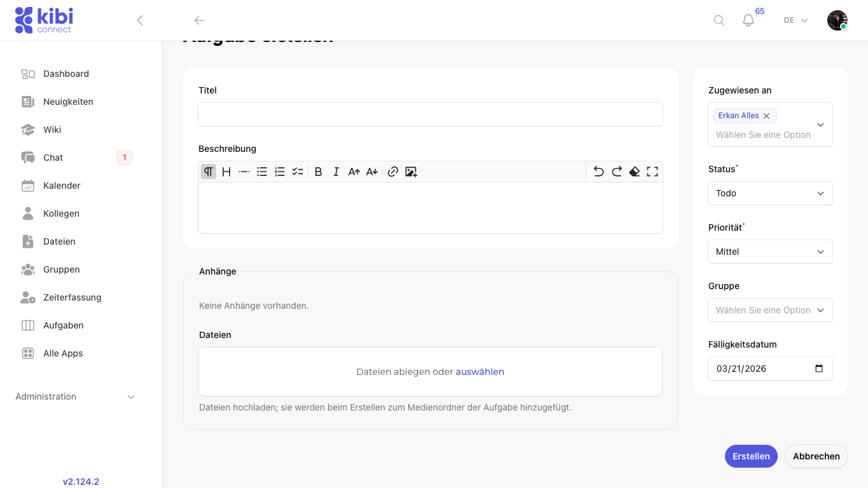This screenshot has height=488, width=868.
Task: Insert a link via toolbar icon
Action: point(393,172)
